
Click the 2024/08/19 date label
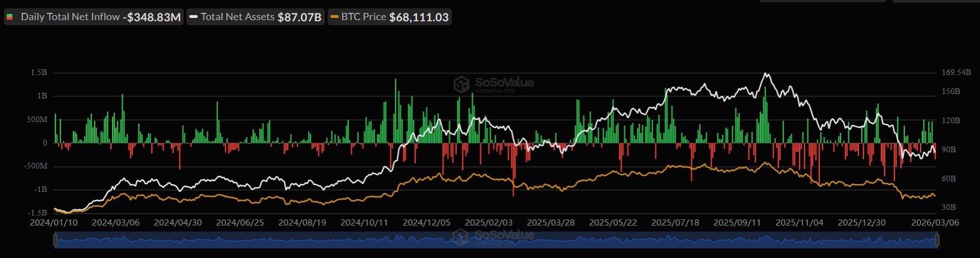point(302,222)
